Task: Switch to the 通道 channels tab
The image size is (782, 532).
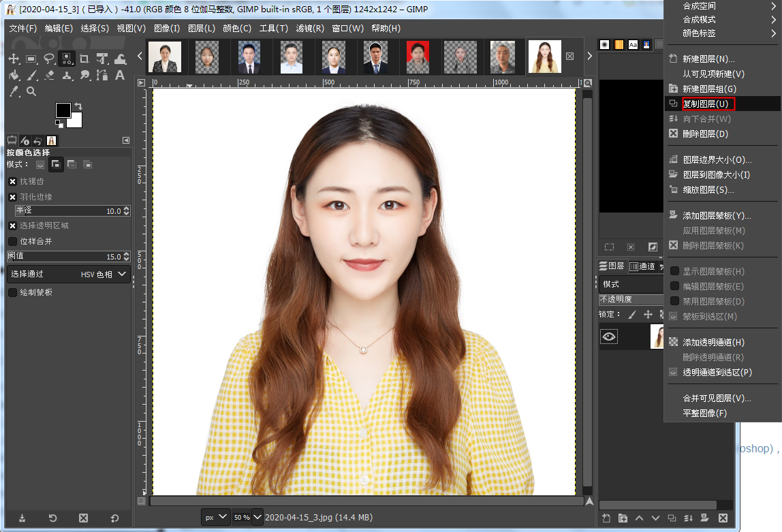Action: click(x=642, y=266)
